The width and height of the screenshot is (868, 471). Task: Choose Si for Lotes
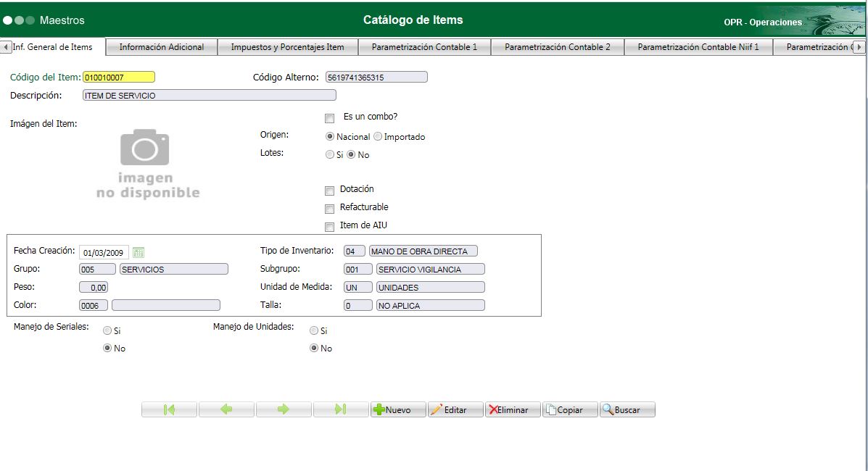(330, 155)
